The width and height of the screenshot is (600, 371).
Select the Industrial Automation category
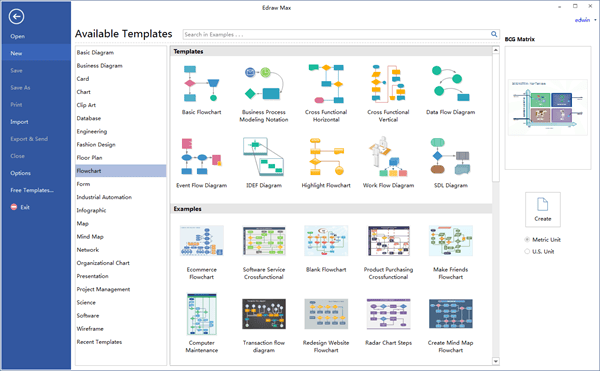(121, 197)
